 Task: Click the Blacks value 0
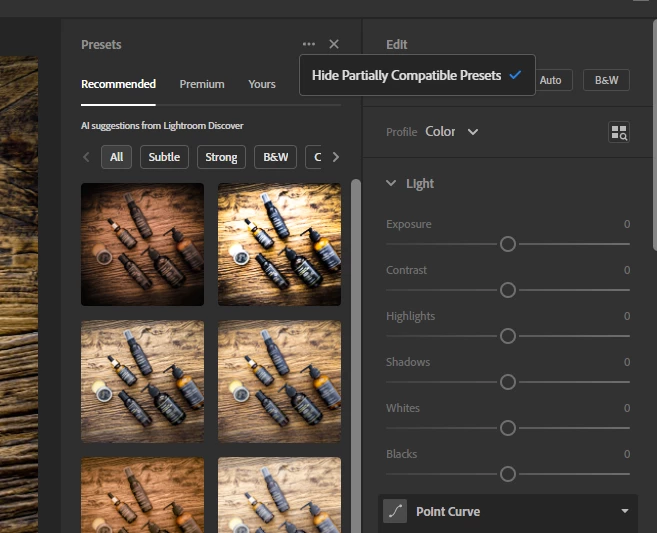[x=627, y=454]
